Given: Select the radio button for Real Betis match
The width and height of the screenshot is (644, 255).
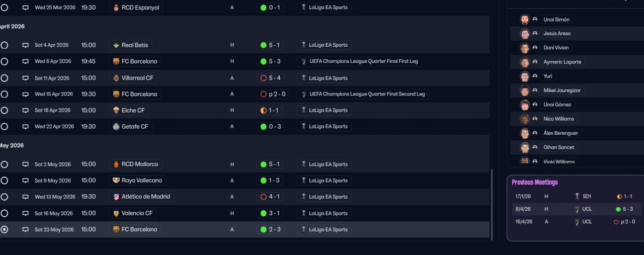Looking at the screenshot, I should 5,45.
